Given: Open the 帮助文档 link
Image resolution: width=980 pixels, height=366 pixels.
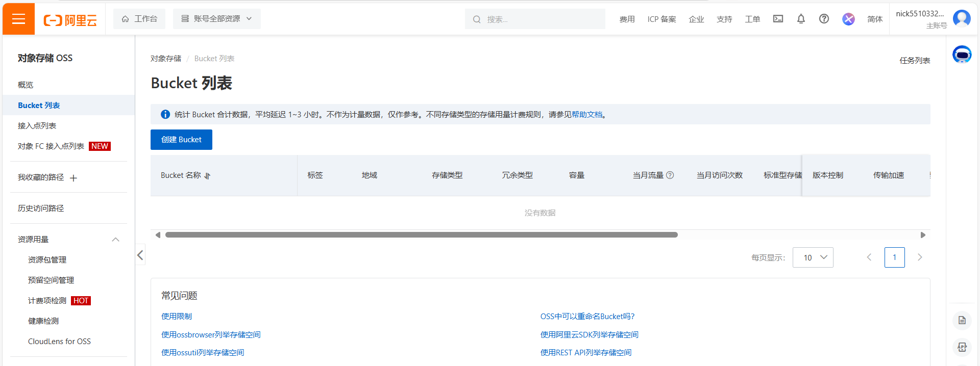Looking at the screenshot, I should click(x=586, y=115).
